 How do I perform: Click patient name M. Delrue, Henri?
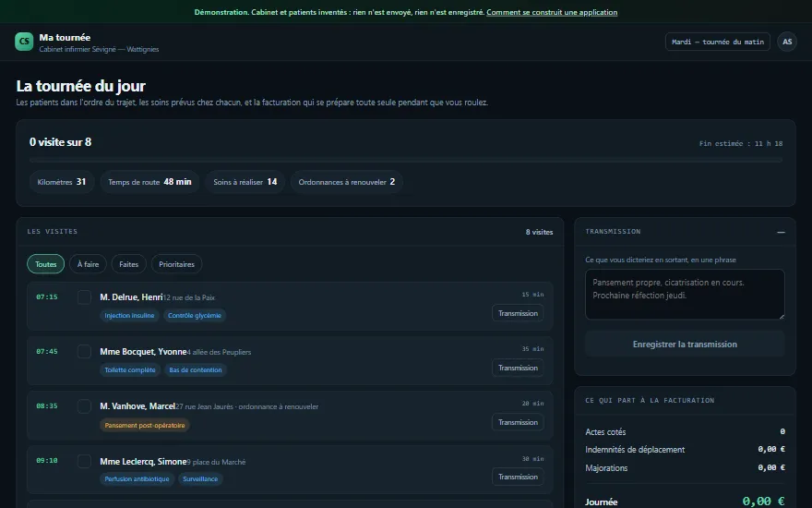click(131, 297)
